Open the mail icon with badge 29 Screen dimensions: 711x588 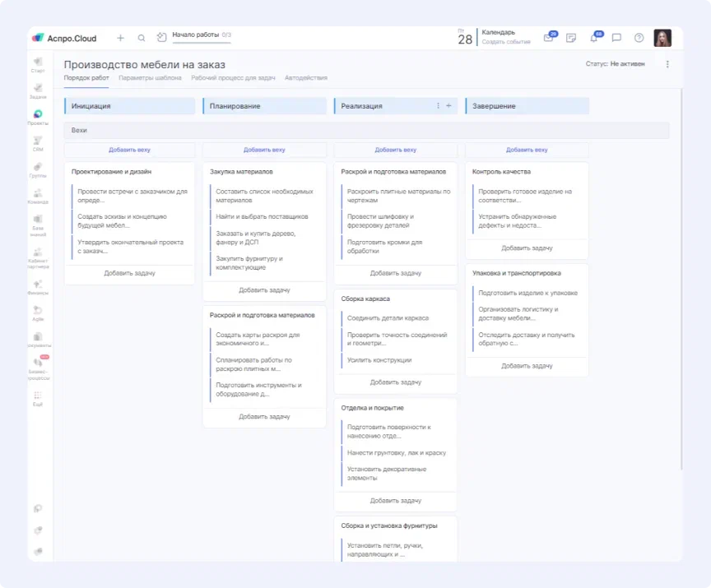(x=550, y=38)
